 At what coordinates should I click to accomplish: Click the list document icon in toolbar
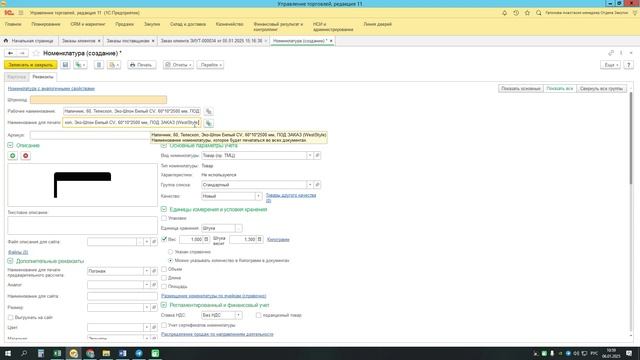point(99,65)
